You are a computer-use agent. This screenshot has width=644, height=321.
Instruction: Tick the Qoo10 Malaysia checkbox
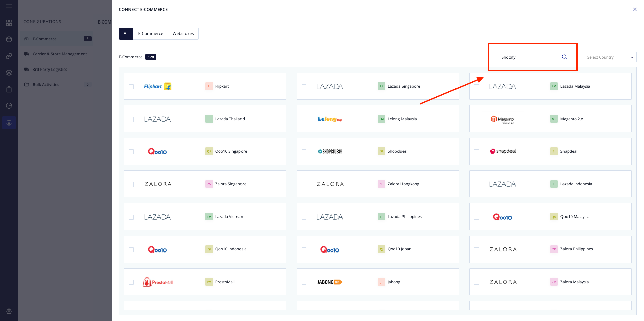(x=476, y=217)
